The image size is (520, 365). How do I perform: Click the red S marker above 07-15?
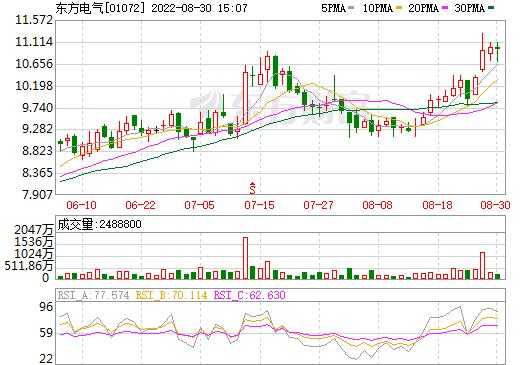pos(252,189)
